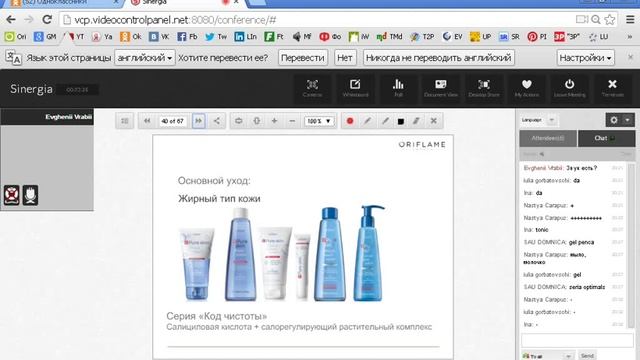The width and height of the screenshot is (640, 360).
Task: Click the Terminate X icon
Action: (612, 88)
